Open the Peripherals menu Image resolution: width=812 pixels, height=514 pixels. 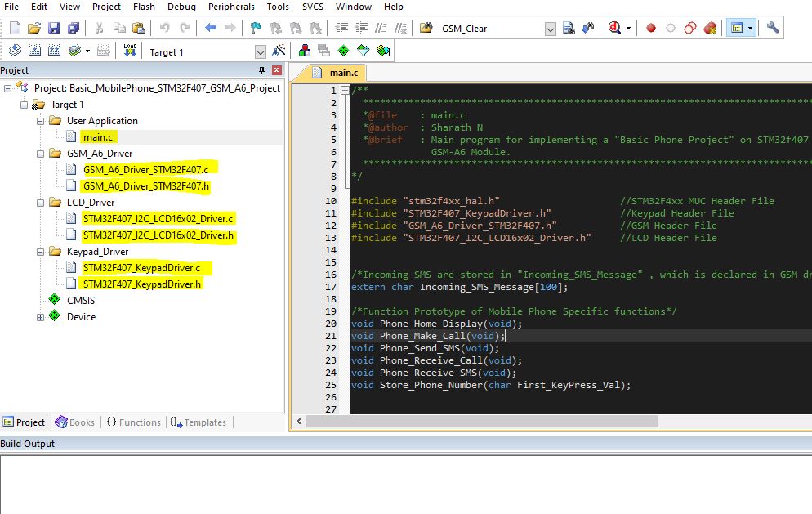click(x=231, y=7)
